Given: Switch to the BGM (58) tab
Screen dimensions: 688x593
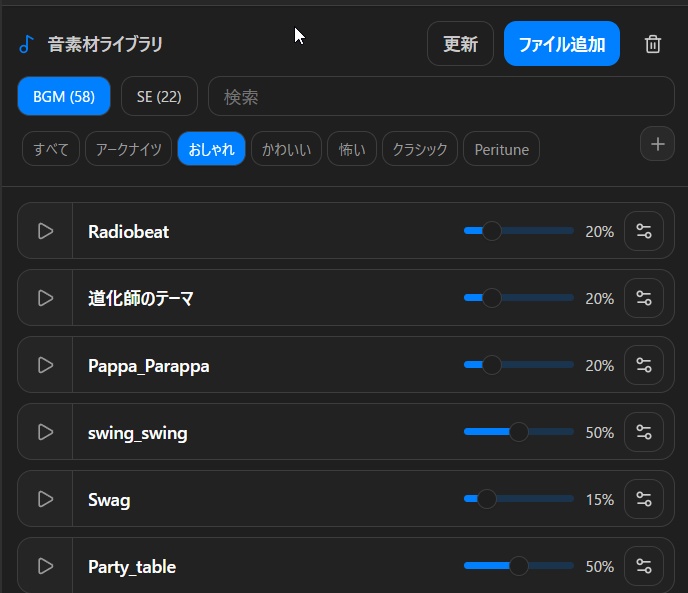Looking at the screenshot, I should pyautogui.click(x=64, y=97).
